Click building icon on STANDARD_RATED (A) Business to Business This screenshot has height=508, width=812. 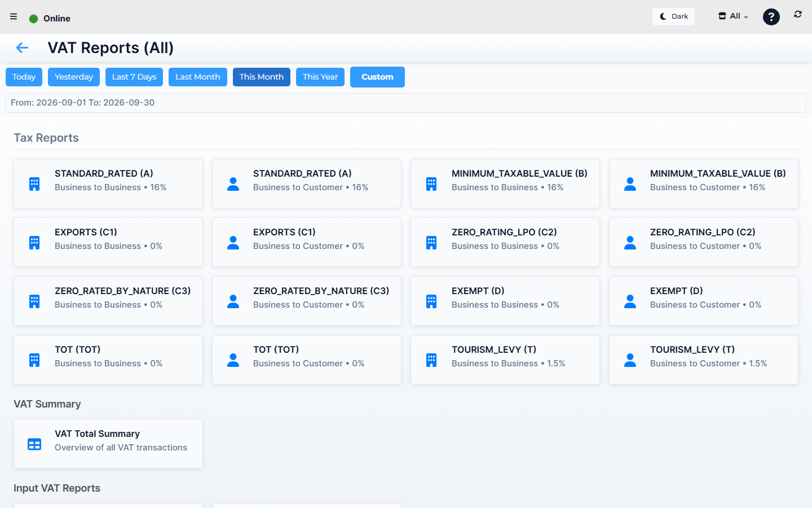click(34, 184)
